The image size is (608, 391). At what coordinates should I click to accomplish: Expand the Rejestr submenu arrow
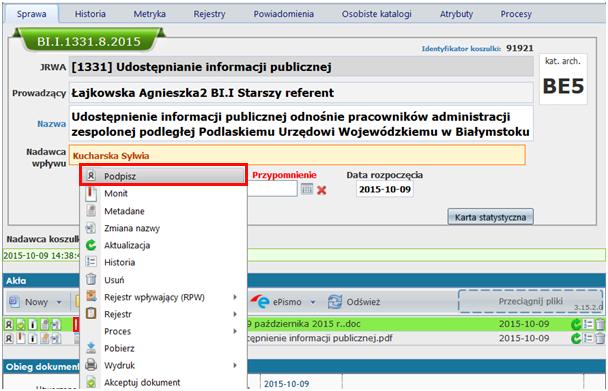click(x=235, y=314)
